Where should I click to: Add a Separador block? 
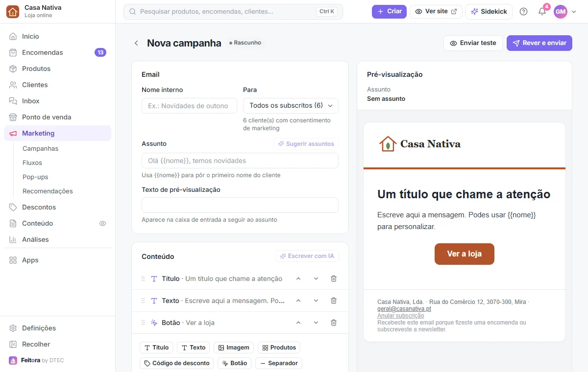click(279, 363)
